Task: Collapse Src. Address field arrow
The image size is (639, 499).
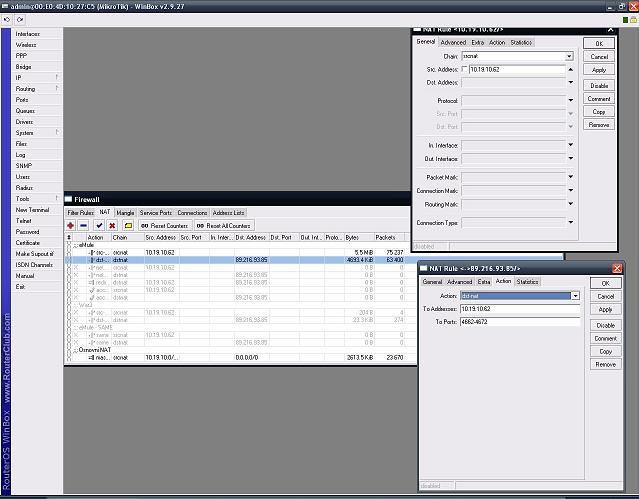Action: (x=571, y=69)
